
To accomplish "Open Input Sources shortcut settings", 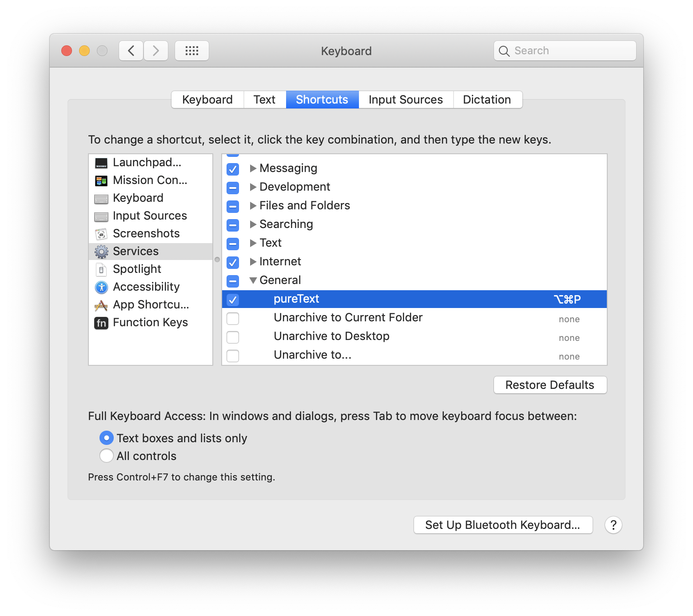I will [150, 216].
